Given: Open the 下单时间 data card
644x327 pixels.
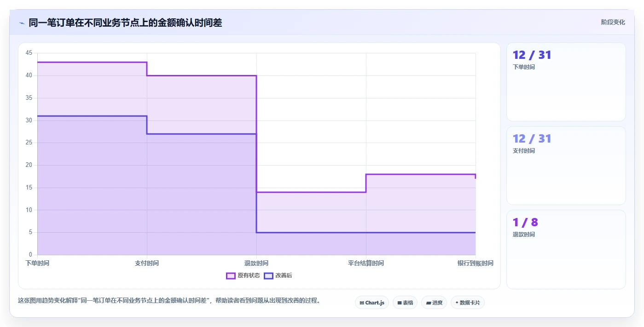Looking at the screenshot, I should 566,82.
